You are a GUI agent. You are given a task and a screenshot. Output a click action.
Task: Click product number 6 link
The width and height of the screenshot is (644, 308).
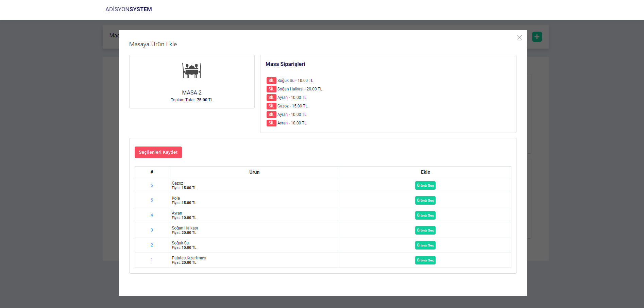152,185
